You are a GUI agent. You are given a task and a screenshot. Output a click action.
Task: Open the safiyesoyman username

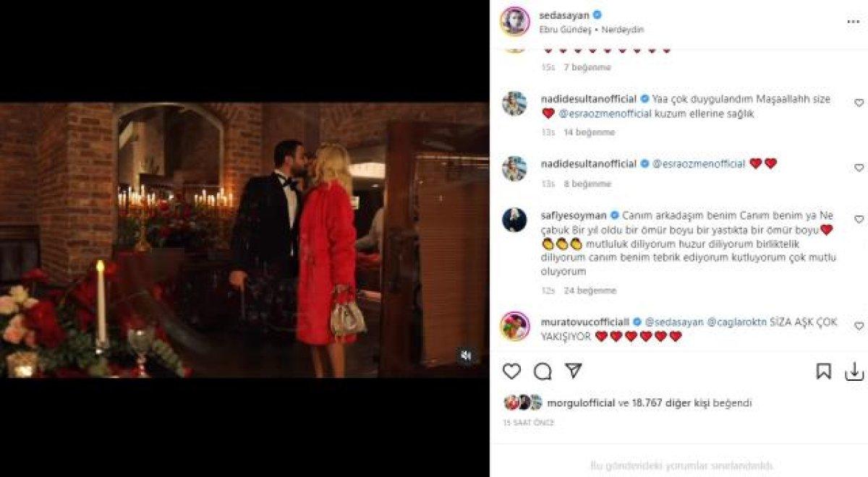coord(576,215)
